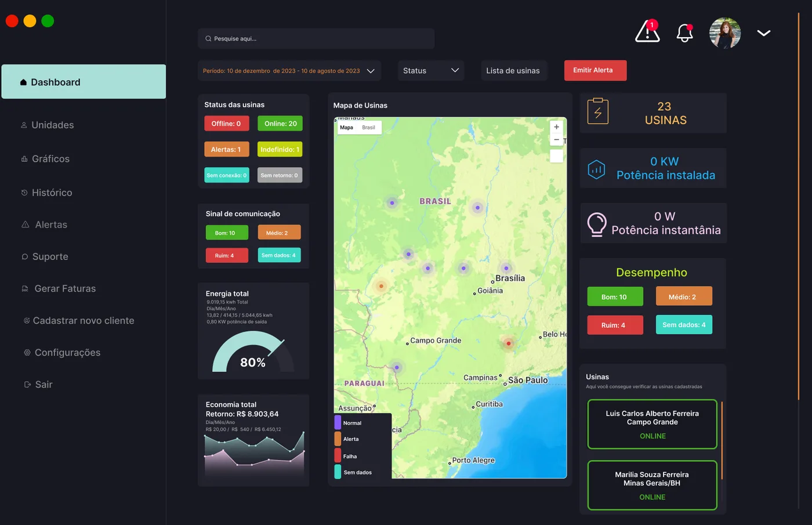
Task: Click the Alertas triangle sidebar icon
Action: (26, 225)
